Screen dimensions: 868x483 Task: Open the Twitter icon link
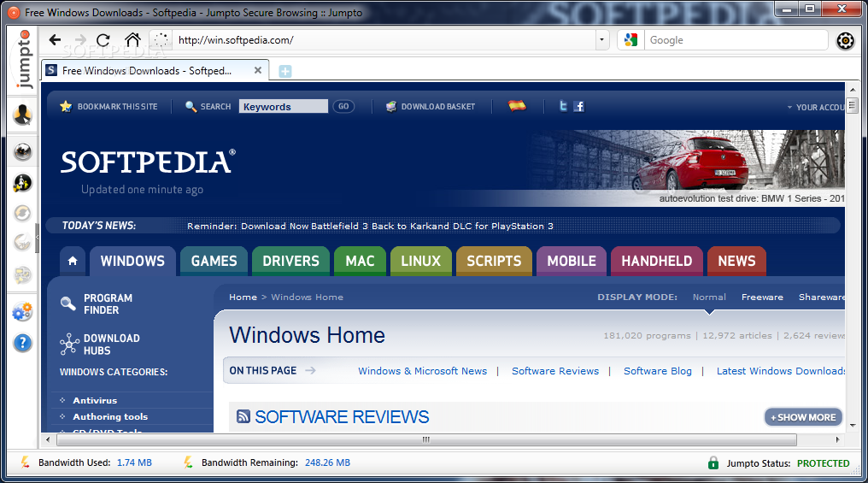click(563, 106)
